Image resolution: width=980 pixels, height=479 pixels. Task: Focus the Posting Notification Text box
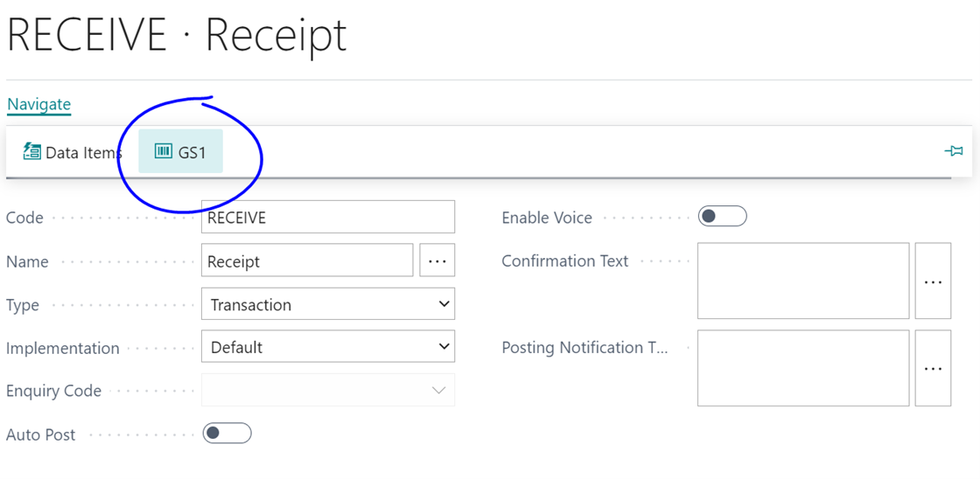[x=803, y=368]
